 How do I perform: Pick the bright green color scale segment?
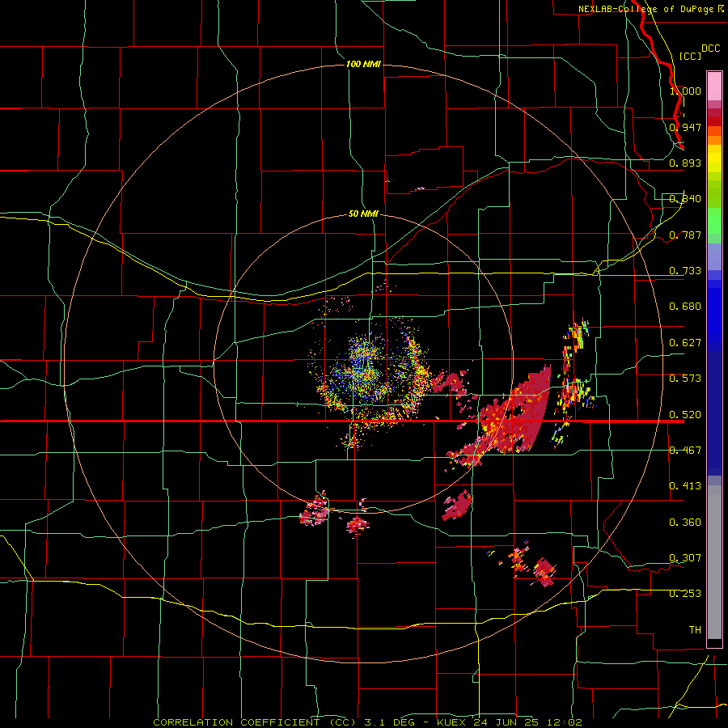tap(714, 221)
